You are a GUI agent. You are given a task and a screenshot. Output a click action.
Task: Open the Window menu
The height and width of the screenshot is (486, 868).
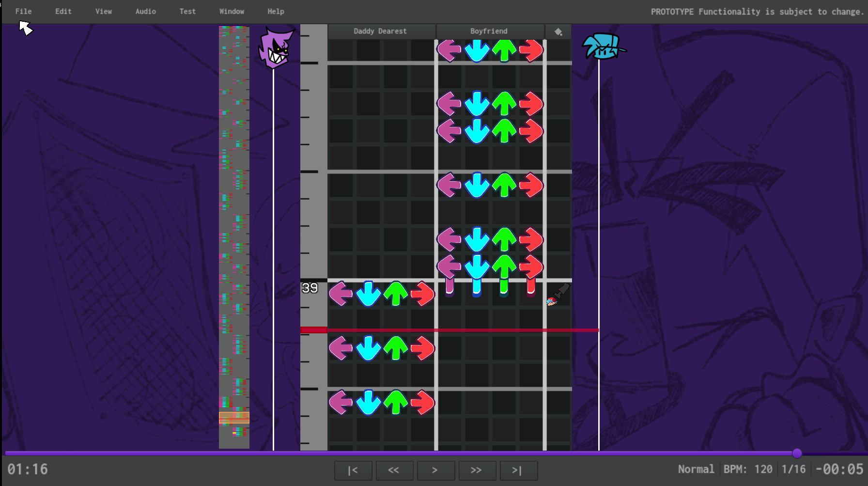point(232,11)
